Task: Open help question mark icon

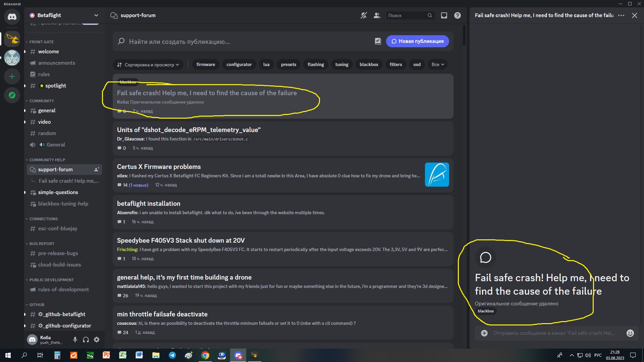Action: 457,15
